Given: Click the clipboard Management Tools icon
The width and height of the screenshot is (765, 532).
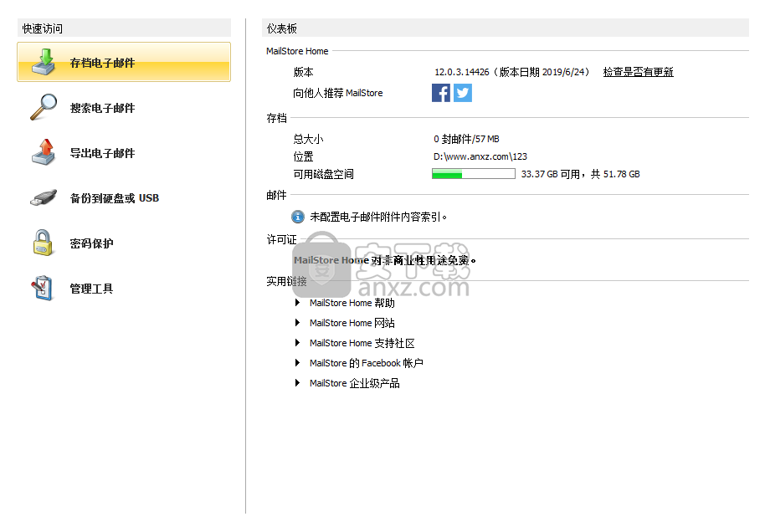Looking at the screenshot, I should [43, 288].
